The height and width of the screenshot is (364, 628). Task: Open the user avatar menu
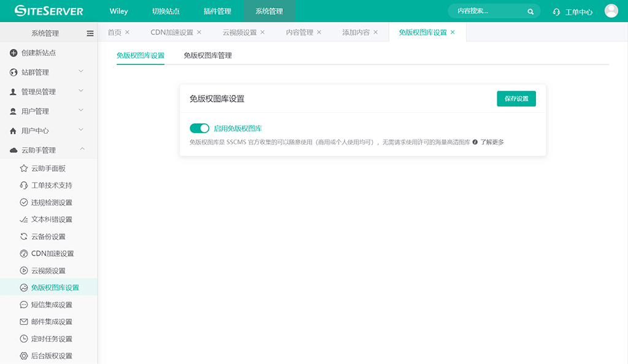click(611, 11)
